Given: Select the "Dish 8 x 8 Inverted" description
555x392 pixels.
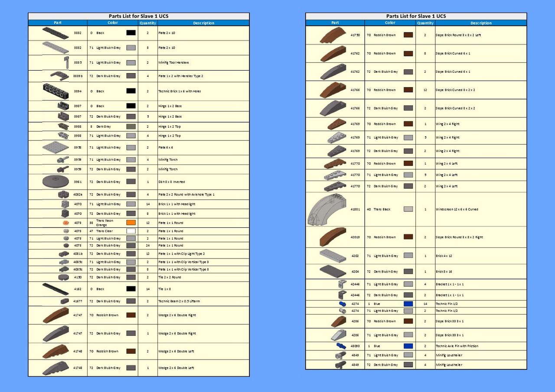Looking at the screenshot, I should coord(172,182).
